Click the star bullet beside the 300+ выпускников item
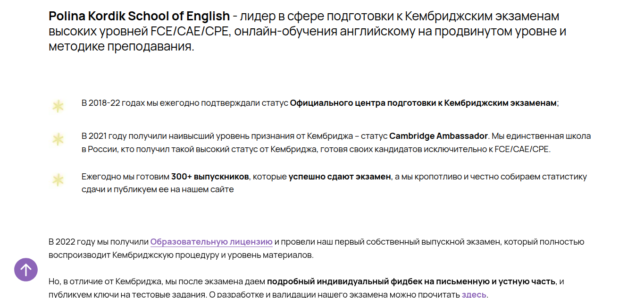 coord(58,180)
